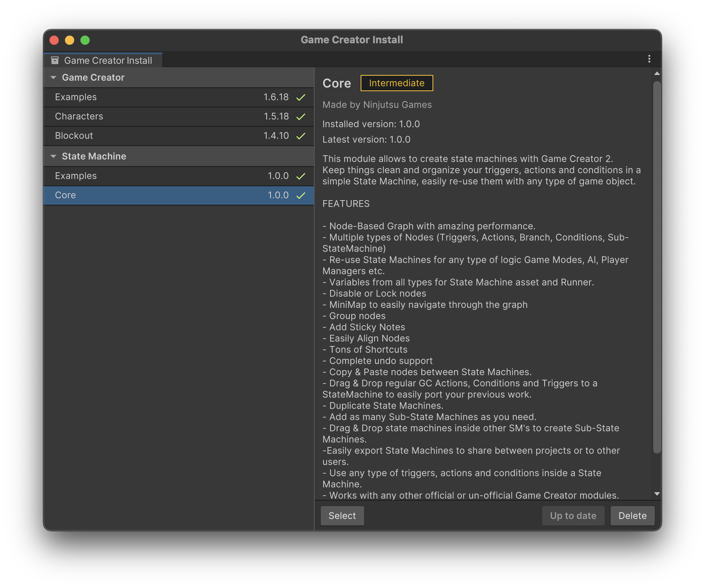Click the archive icon on the window tab
This screenshot has width=705, height=588.
[55, 60]
